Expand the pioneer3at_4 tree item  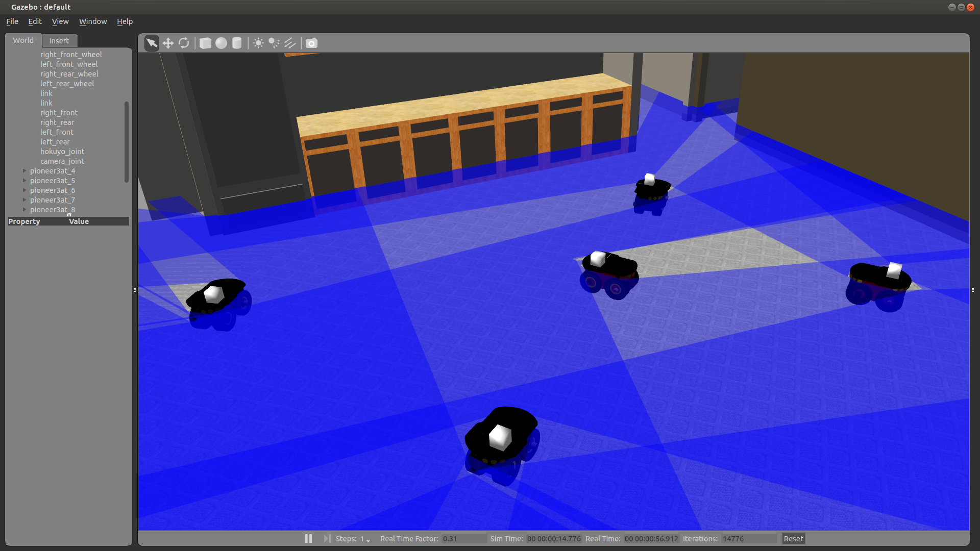(25, 170)
